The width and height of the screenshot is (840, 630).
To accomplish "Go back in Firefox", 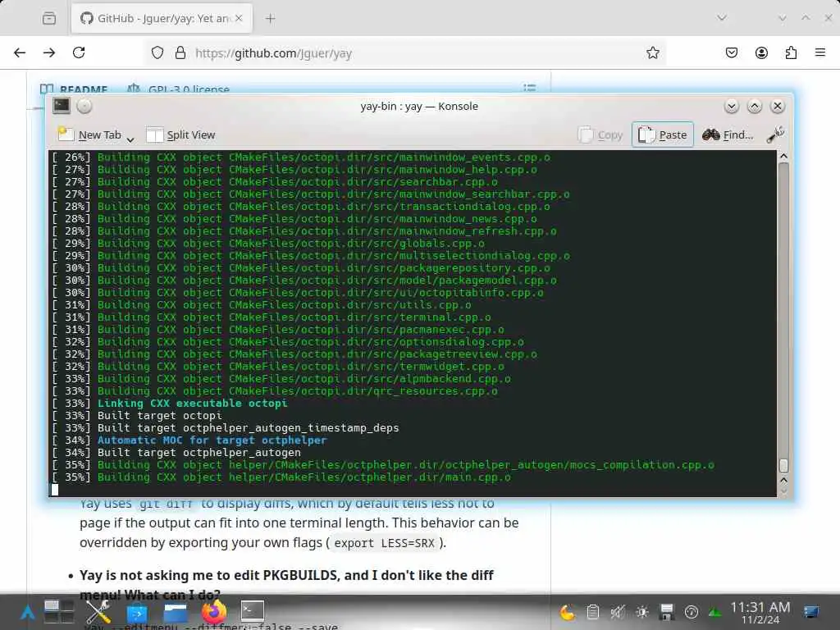I will 20,52.
